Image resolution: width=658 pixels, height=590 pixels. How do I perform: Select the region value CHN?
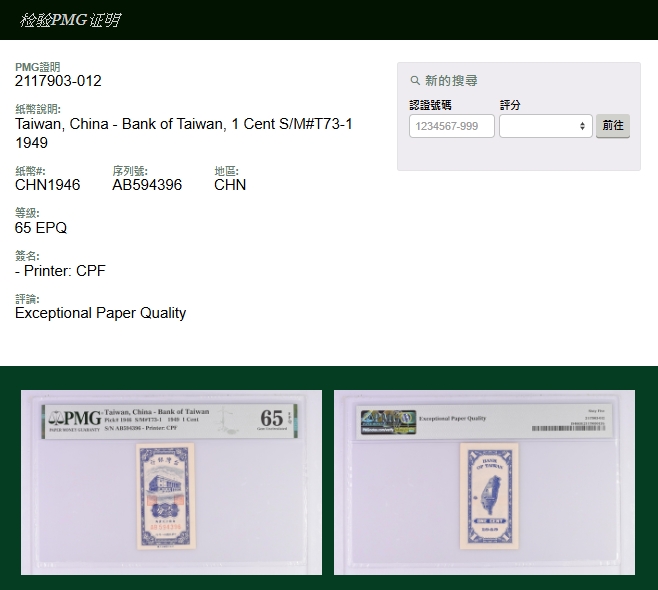pos(230,185)
